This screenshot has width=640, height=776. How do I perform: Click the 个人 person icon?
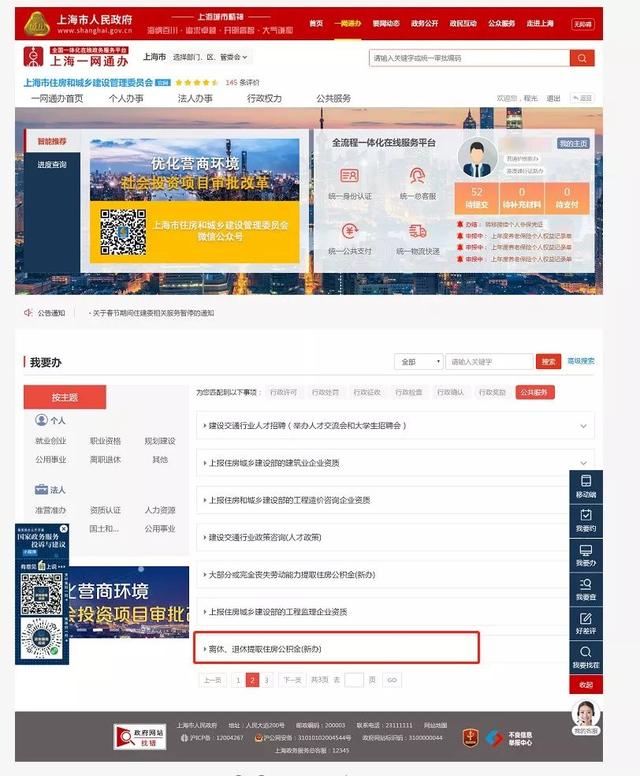pos(41,420)
